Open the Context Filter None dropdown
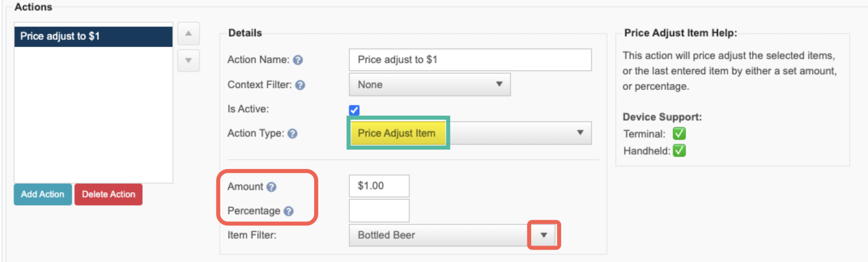 (430, 85)
